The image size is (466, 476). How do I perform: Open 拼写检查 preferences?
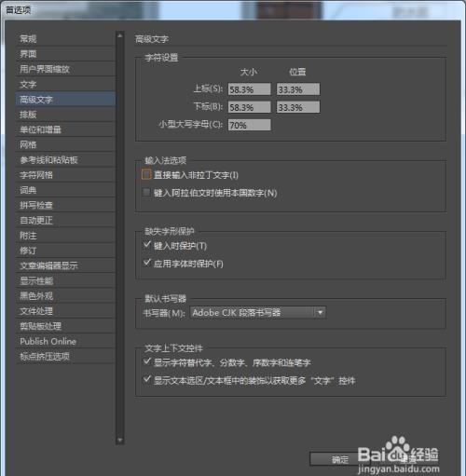tap(65, 205)
